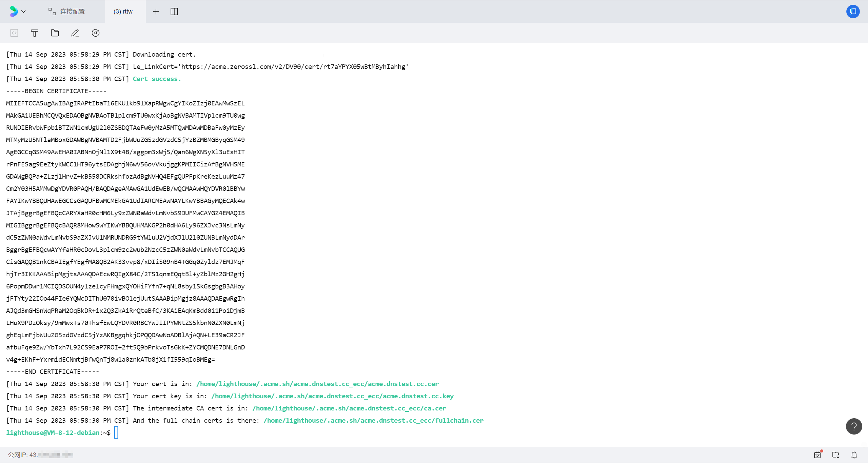This screenshot has width=868, height=463.
Task: Open the user avatar in top-right corner
Action: (853, 12)
